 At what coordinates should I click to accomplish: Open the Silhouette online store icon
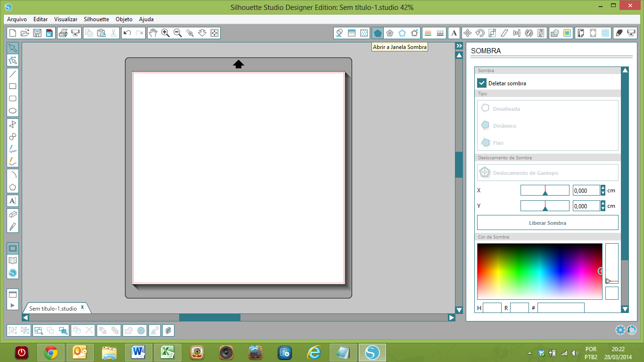click(13, 273)
